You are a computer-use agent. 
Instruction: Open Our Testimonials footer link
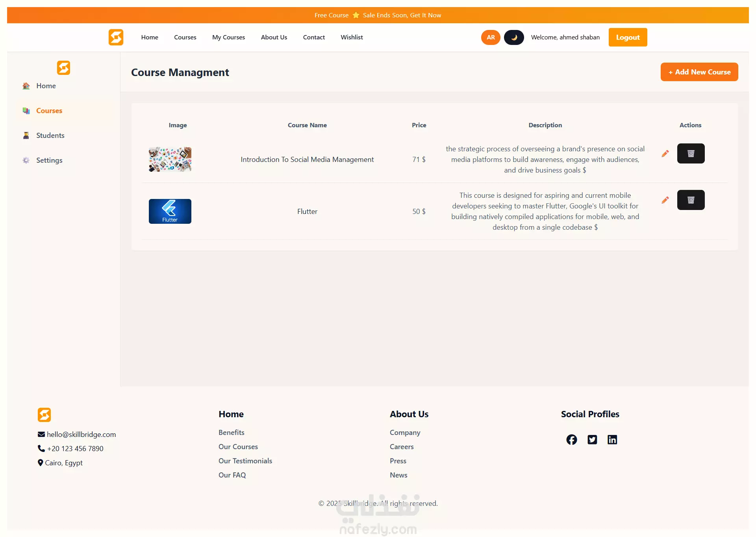245,461
